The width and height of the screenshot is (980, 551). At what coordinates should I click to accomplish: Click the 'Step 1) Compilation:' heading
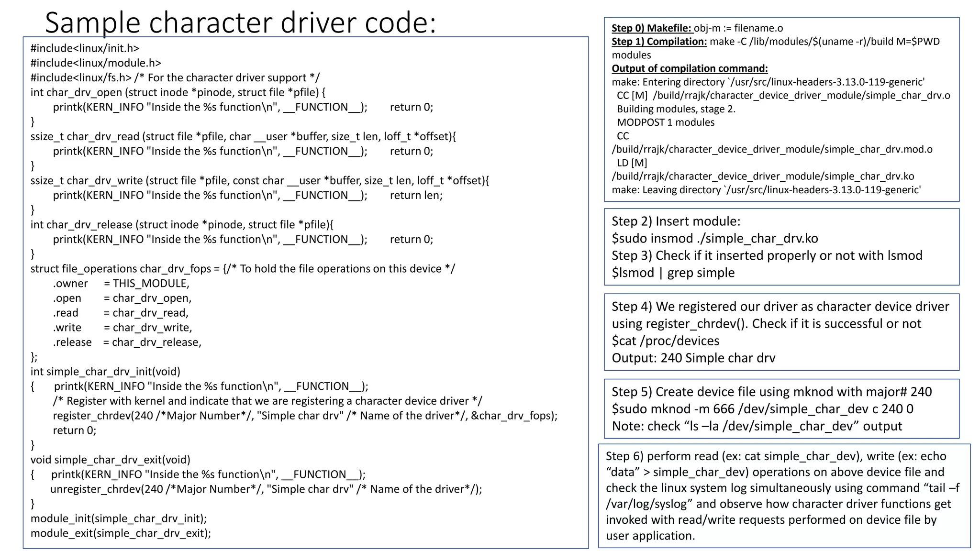(x=659, y=41)
